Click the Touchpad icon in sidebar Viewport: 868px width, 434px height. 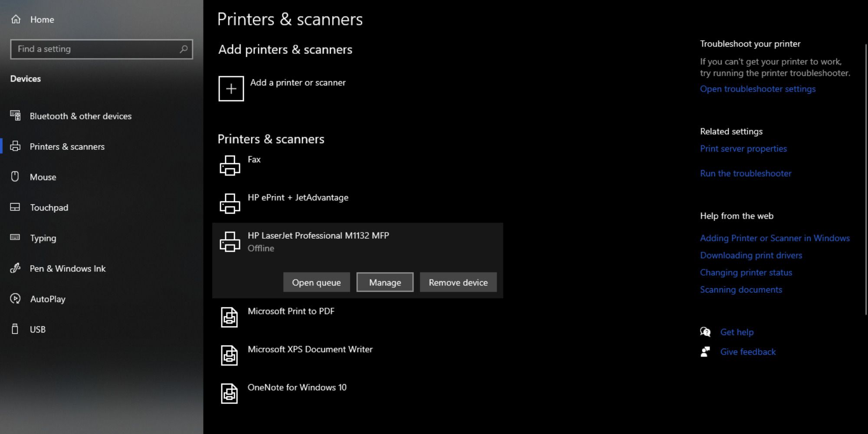pyautogui.click(x=15, y=207)
